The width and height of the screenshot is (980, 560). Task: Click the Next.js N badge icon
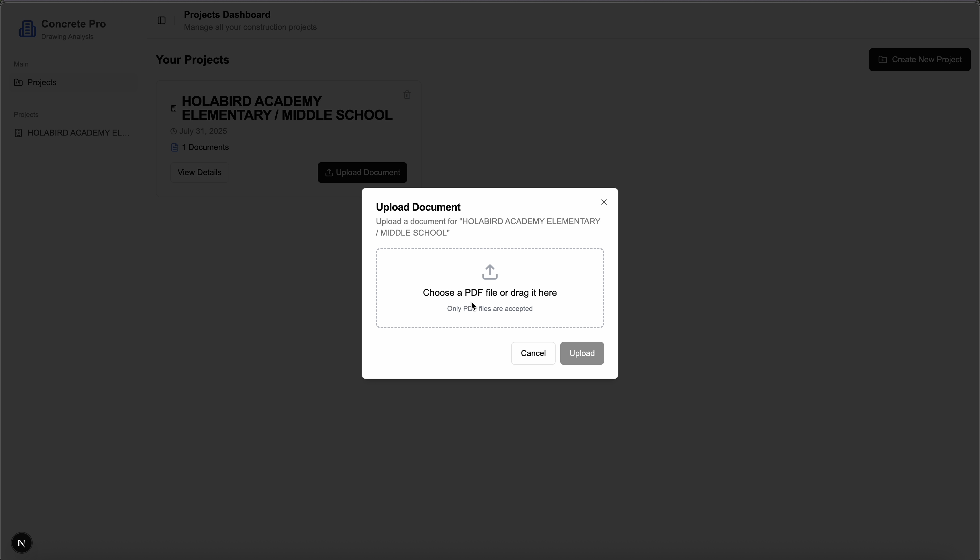click(21, 543)
